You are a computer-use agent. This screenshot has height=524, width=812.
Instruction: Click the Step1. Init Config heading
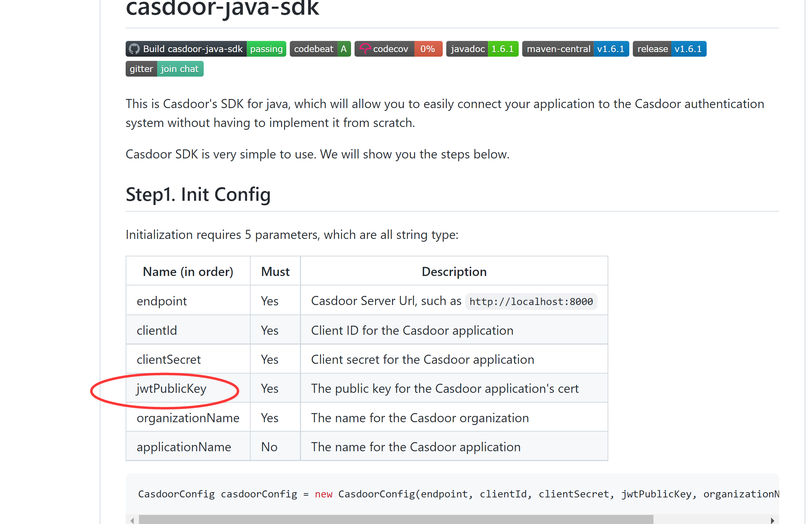[x=198, y=194]
